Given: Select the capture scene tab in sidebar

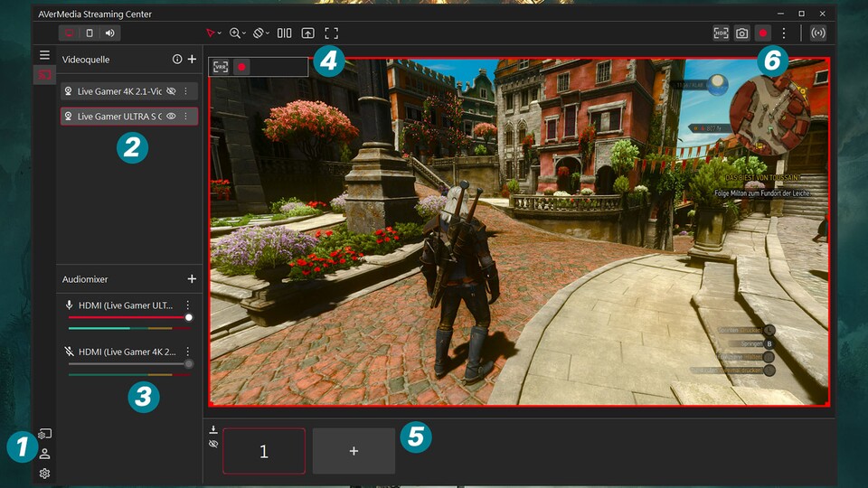Looking at the screenshot, I should [44, 75].
